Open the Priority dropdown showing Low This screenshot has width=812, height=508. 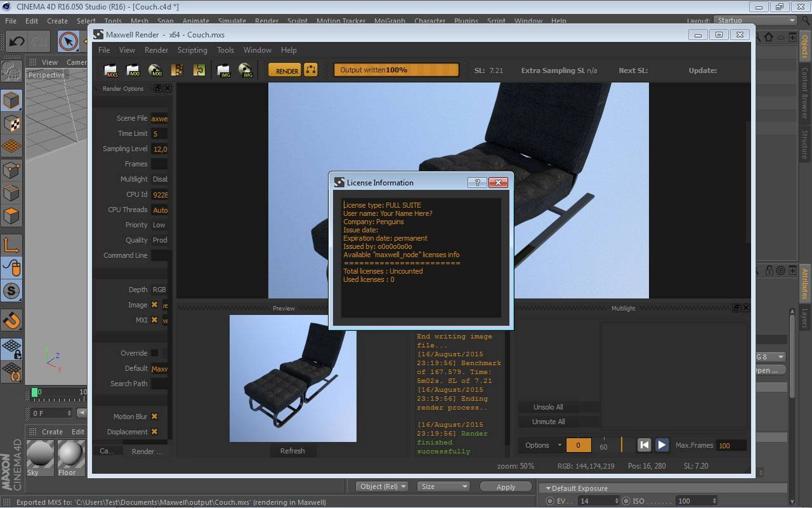coord(160,225)
